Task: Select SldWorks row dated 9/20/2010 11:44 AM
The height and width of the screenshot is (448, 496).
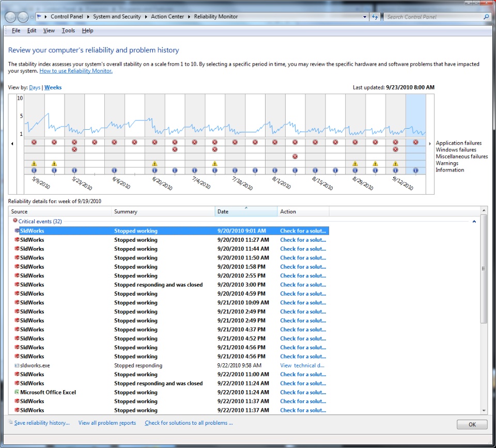Action: pos(171,249)
